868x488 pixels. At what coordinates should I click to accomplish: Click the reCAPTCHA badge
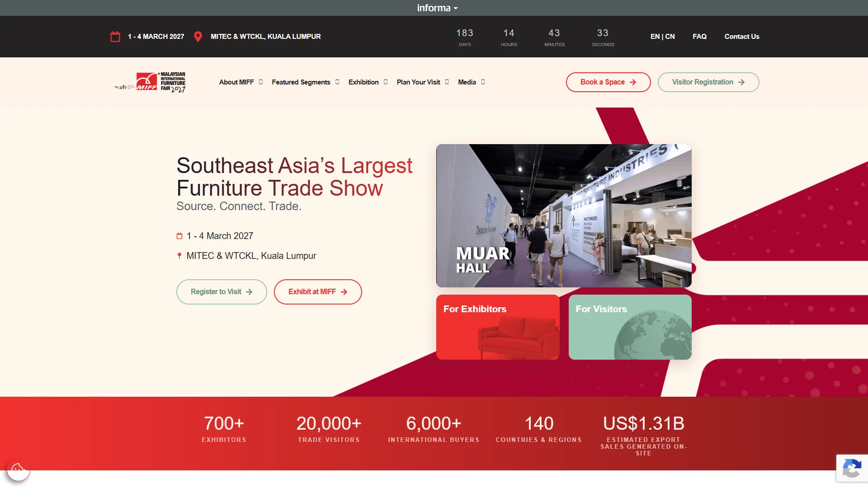[x=852, y=468]
